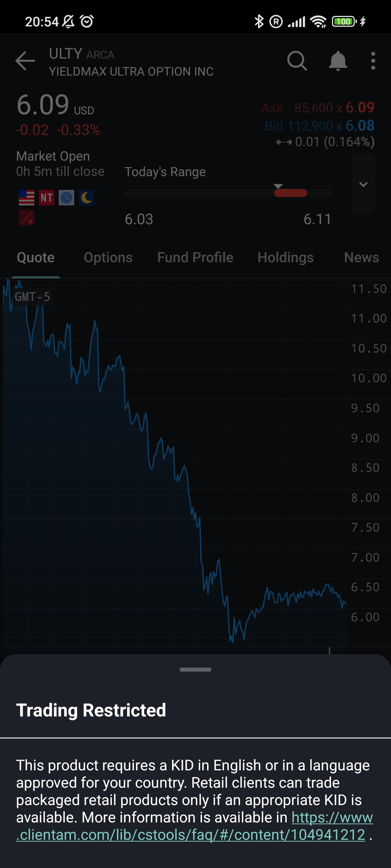Tap the 9.00 price axis label
This screenshot has height=868, width=391.
(365, 438)
